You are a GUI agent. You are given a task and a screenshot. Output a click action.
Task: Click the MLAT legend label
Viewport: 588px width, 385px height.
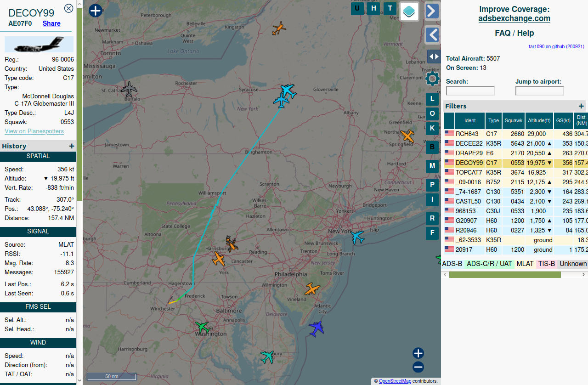pyautogui.click(x=525, y=264)
